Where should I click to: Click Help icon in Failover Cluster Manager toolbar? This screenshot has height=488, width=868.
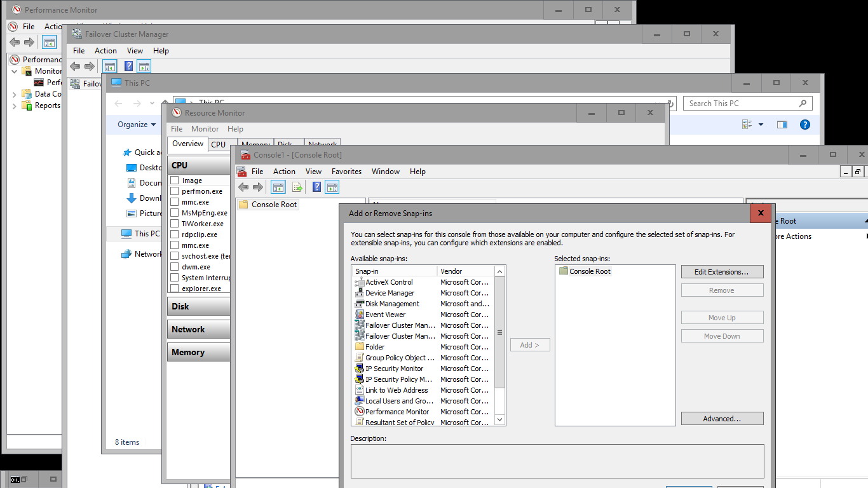tap(128, 66)
